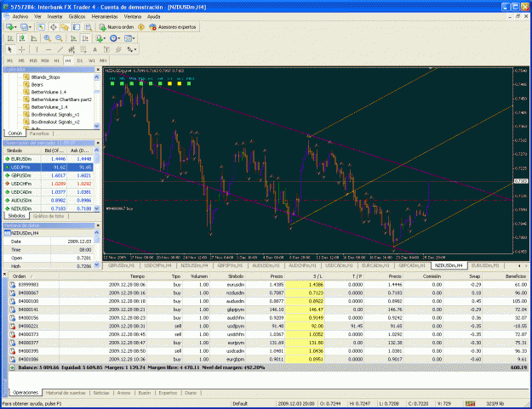Open the Insertar menu
Image resolution: width=532 pixels, height=409 pixels.
pyautogui.click(x=54, y=16)
